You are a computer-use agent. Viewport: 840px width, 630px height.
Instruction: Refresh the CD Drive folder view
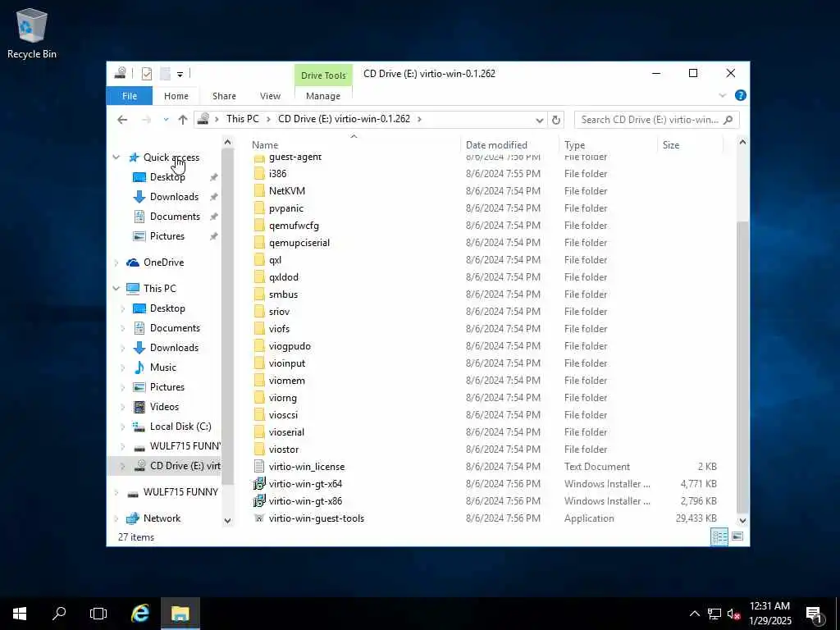pos(555,120)
